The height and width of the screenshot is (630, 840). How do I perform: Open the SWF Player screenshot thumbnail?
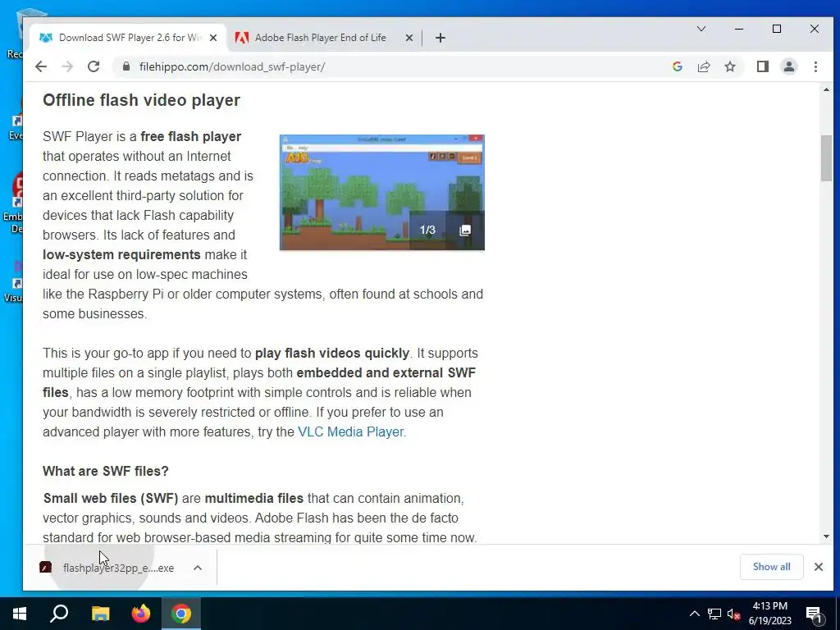click(382, 192)
